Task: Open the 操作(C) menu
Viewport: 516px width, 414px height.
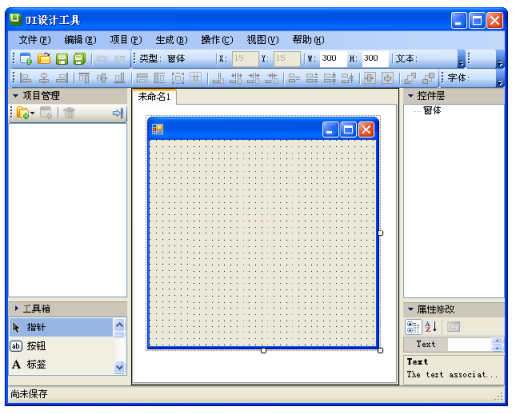Action: point(217,40)
